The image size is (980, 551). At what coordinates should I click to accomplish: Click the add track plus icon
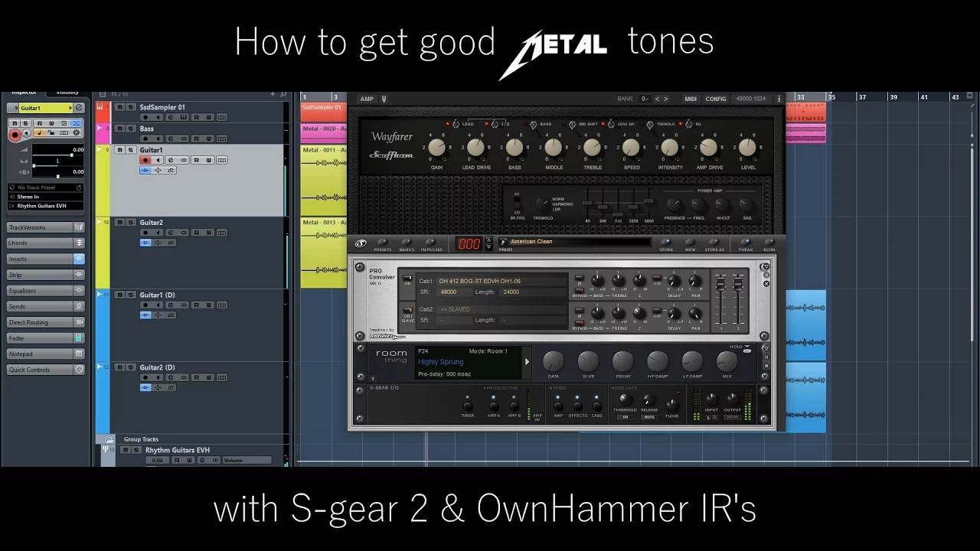pyautogui.click(x=273, y=94)
